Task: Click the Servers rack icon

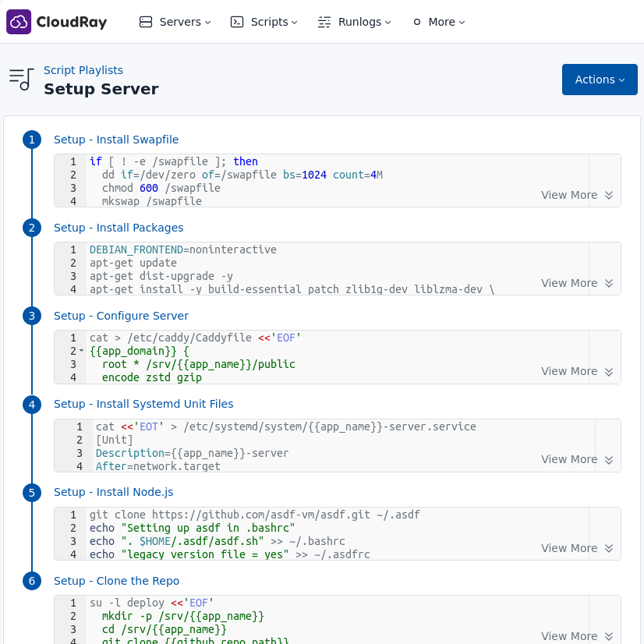Action: click(x=146, y=22)
